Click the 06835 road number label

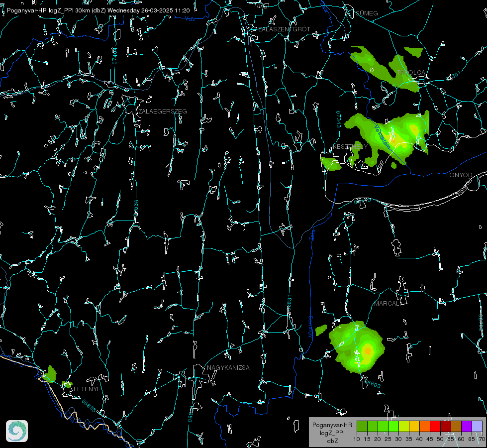[x=89, y=406]
